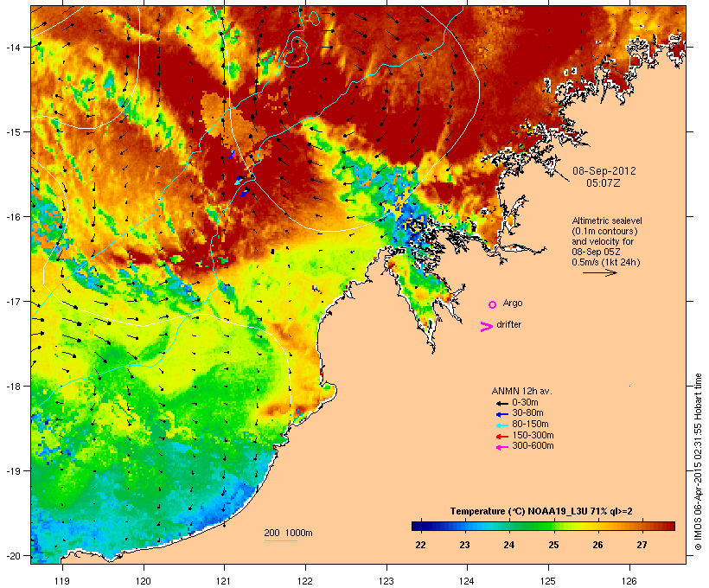Click the longitude axis label 121

[x=224, y=581]
